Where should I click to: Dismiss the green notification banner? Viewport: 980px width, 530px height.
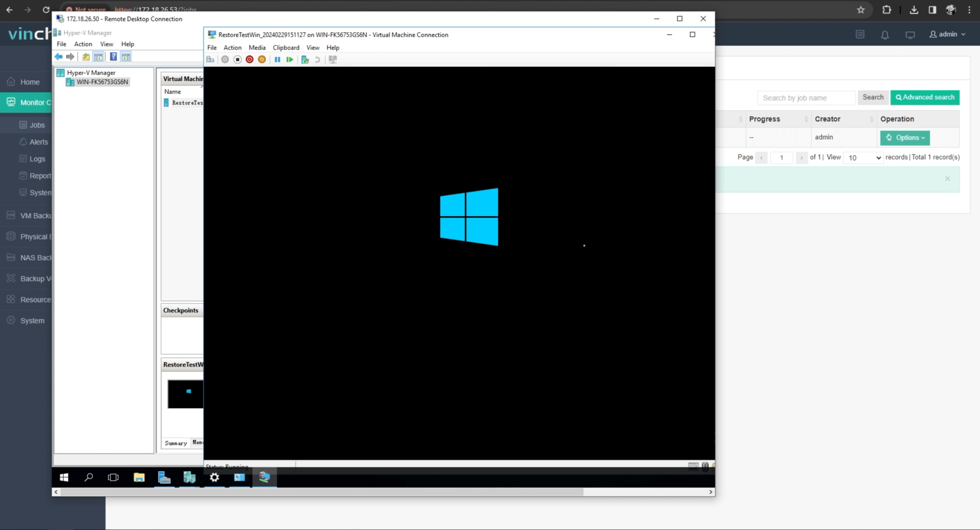point(947,179)
